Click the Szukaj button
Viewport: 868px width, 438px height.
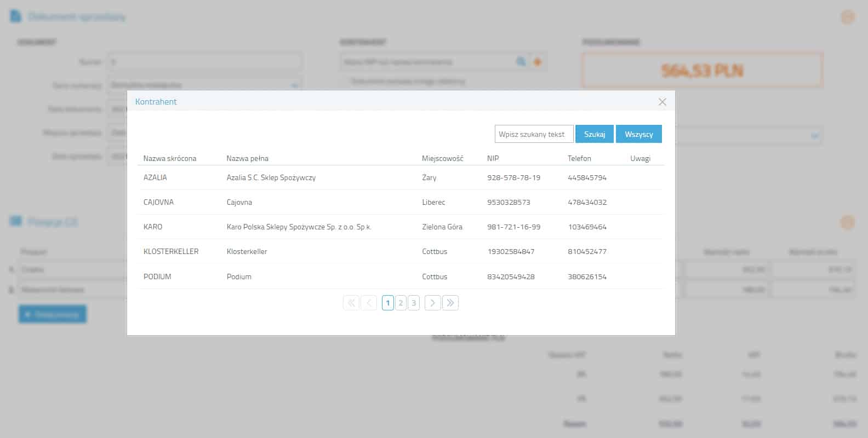(595, 134)
